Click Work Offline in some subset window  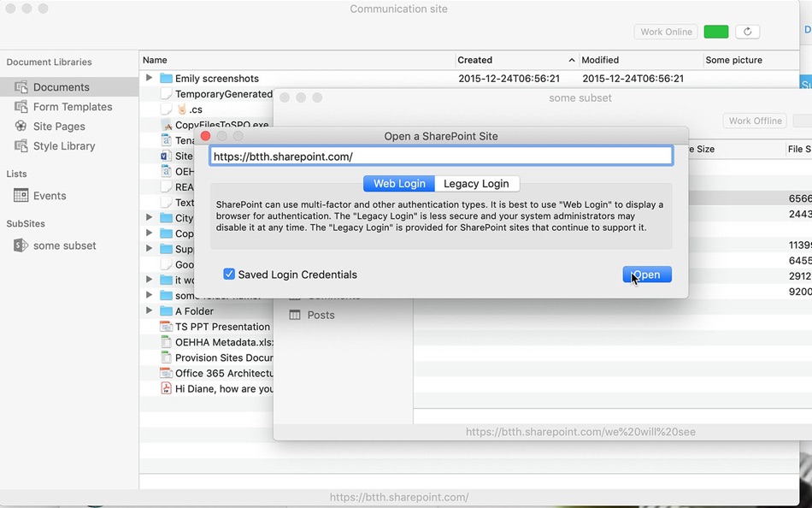pyautogui.click(x=755, y=121)
